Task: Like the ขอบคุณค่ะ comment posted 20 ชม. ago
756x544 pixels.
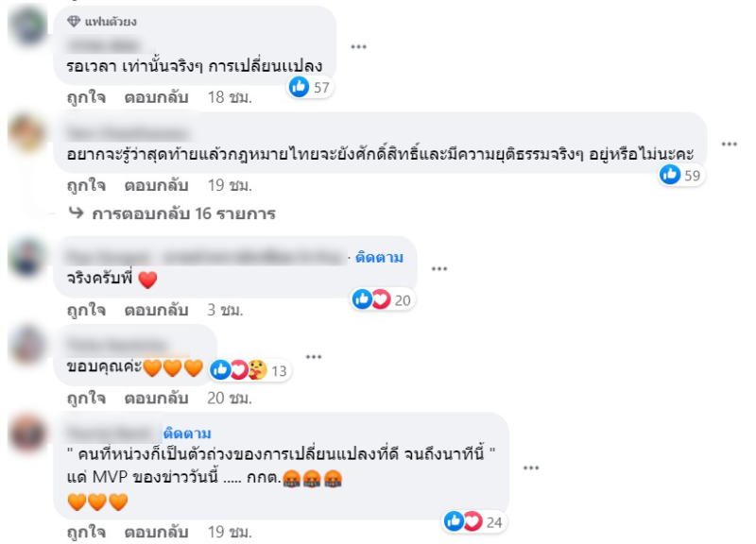Action: [86, 398]
